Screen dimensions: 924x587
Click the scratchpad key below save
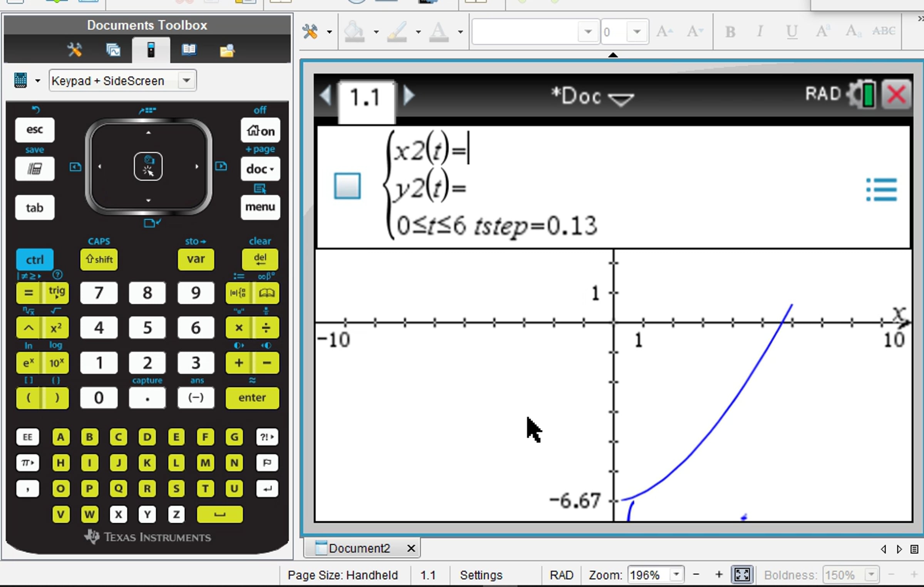[x=35, y=169]
